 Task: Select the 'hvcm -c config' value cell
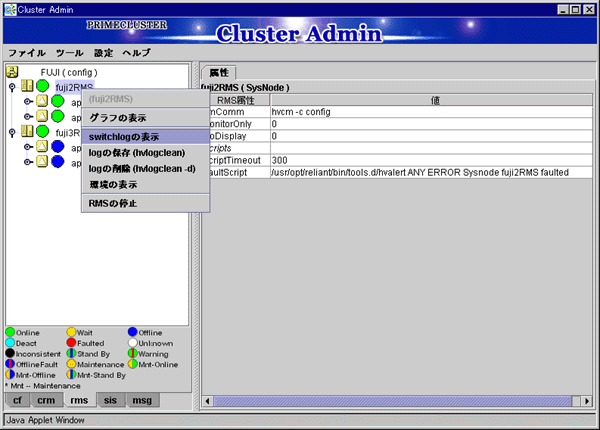[431, 112]
